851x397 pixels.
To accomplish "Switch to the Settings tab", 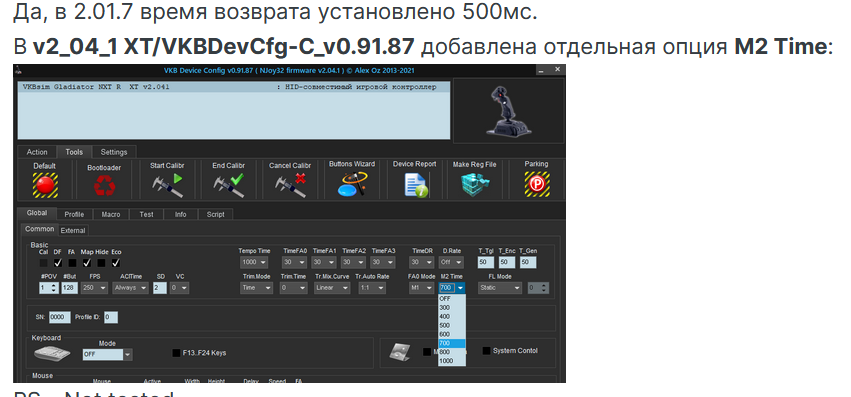I will (114, 152).
